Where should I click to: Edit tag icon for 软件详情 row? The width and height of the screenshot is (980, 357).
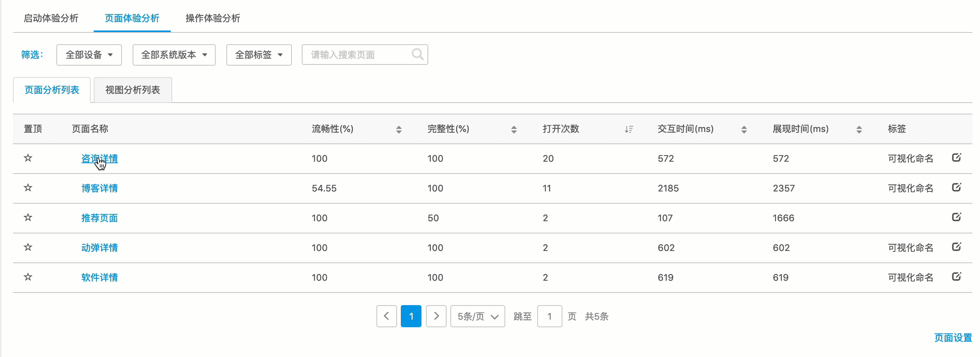tap(956, 277)
